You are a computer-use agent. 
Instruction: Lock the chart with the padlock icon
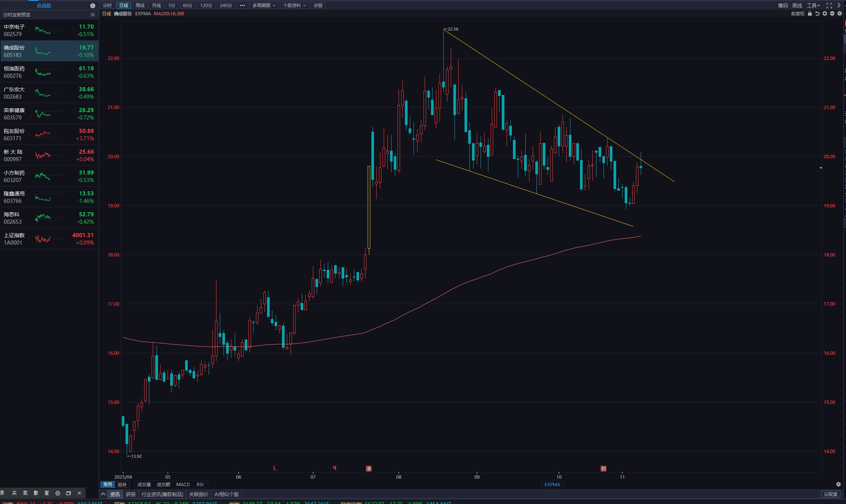[x=810, y=14]
